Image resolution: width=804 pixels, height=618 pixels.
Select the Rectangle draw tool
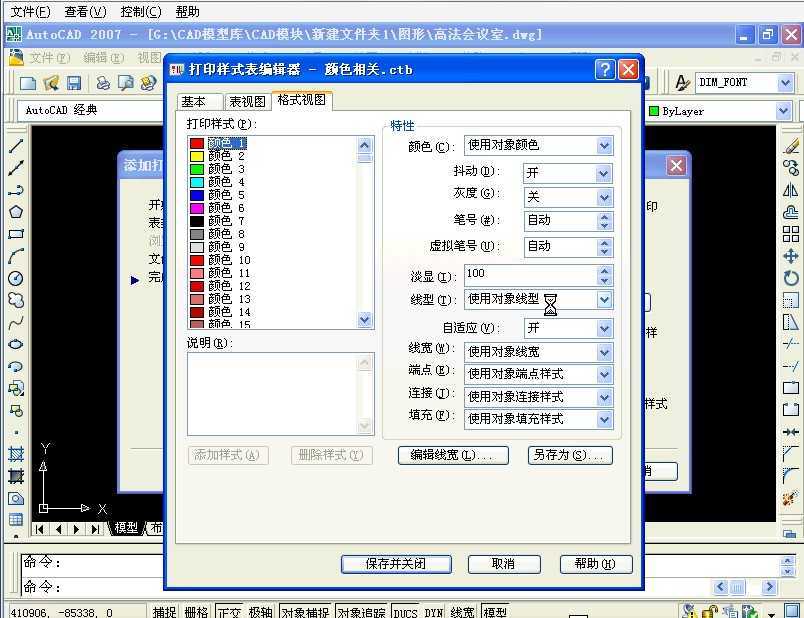click(x=16, y=234)
